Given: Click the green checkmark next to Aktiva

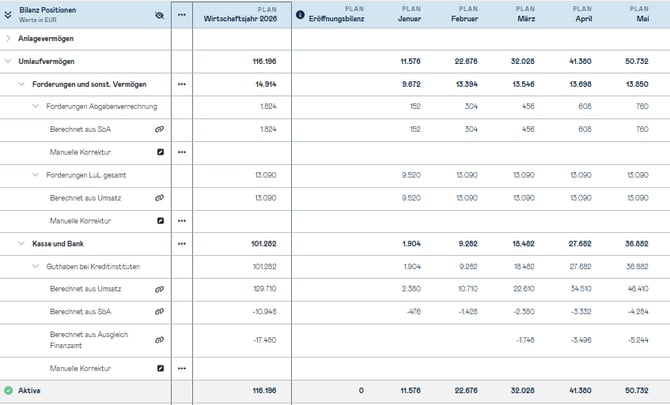Looking at the screenshot, I should click(x=8, y=390).
